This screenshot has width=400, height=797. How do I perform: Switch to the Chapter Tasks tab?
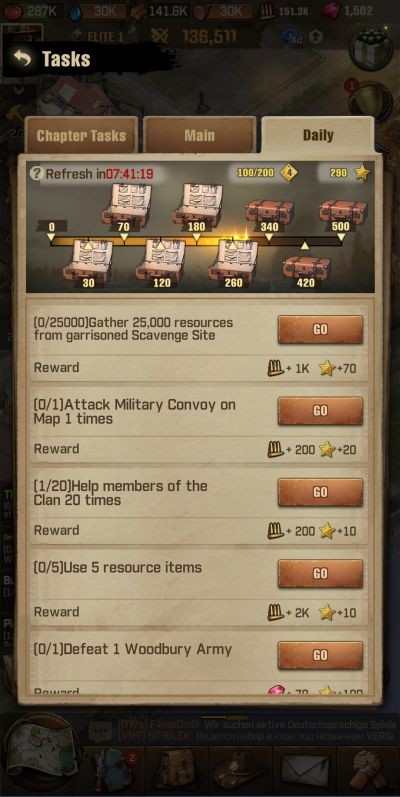click(81, 135)
